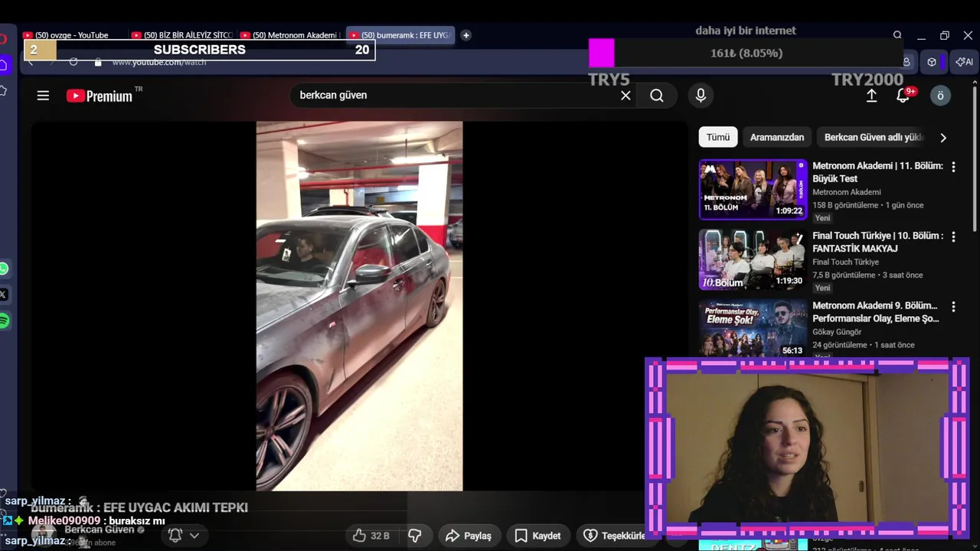The width and height of the screenshot is (980, 551).
Task: Click the cube extensions icon in browser toolbar
Action: [x=932, y=62]
